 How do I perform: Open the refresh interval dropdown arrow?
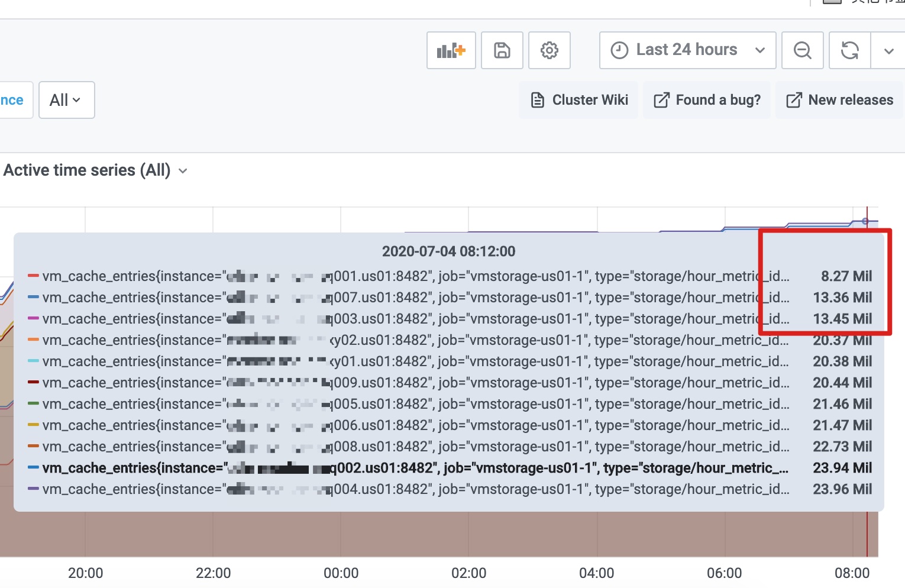(888, 50)
